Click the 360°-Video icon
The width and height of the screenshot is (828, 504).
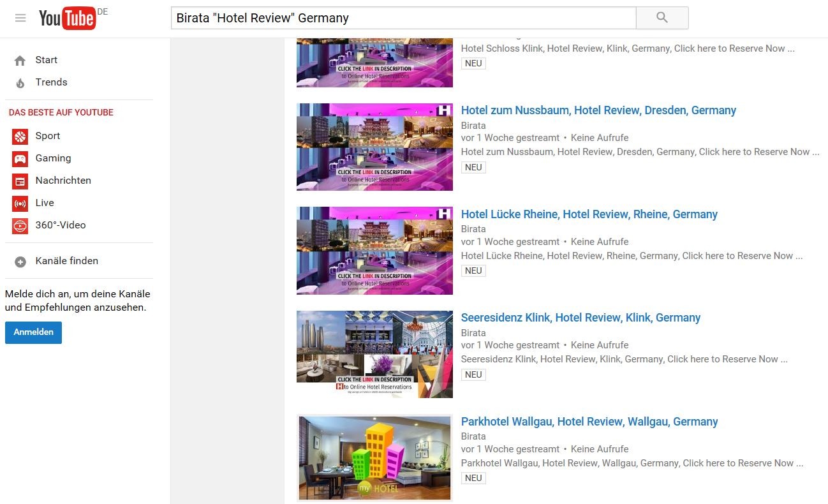20,226
